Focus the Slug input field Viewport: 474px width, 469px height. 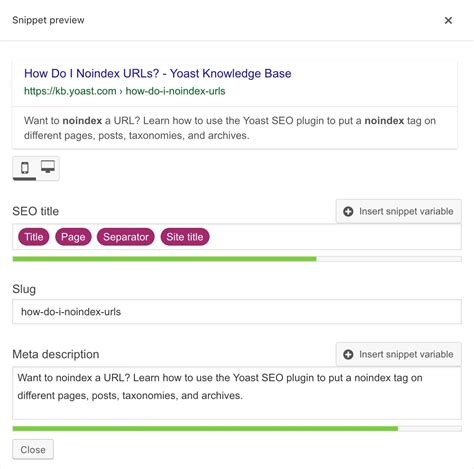237,312
